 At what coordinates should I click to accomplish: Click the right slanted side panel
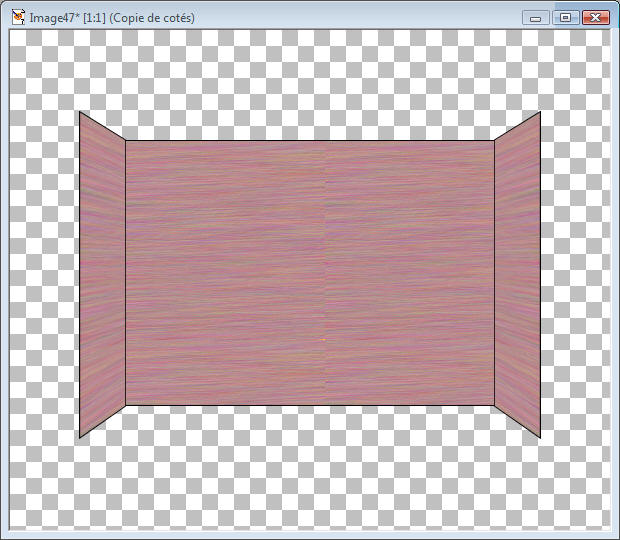click(517, 275)
